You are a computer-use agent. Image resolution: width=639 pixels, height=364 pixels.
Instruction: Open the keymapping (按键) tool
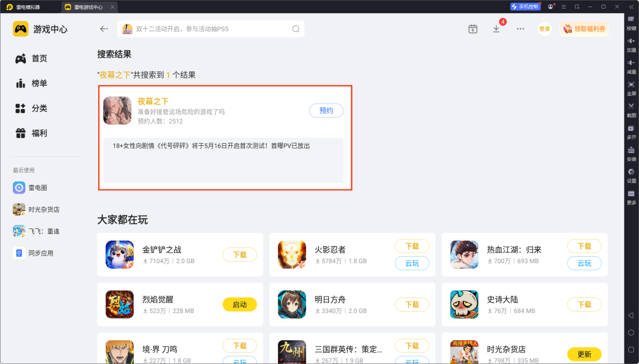(631, 22)
